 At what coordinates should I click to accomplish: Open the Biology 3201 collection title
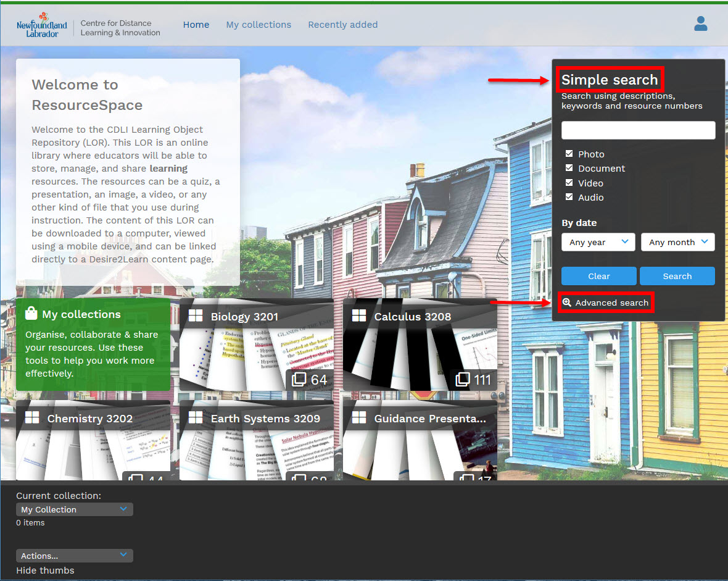click(x=244, y=317)
